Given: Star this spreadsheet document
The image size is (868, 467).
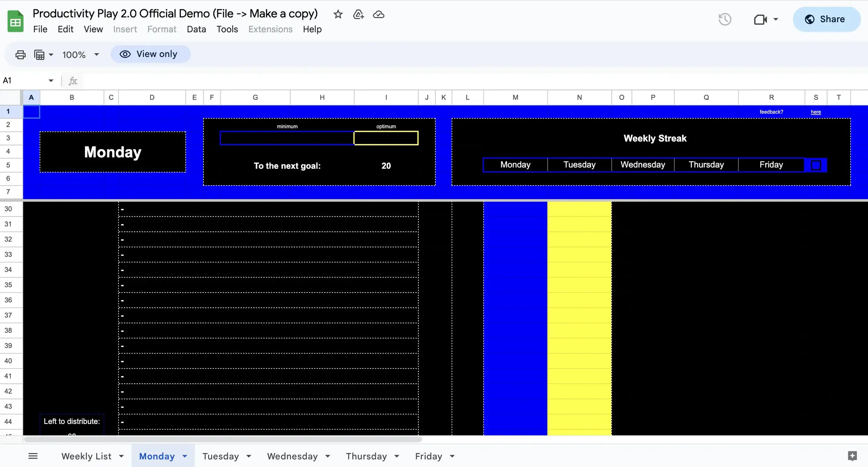Looking at the screenshot, I should click(338, 14).
